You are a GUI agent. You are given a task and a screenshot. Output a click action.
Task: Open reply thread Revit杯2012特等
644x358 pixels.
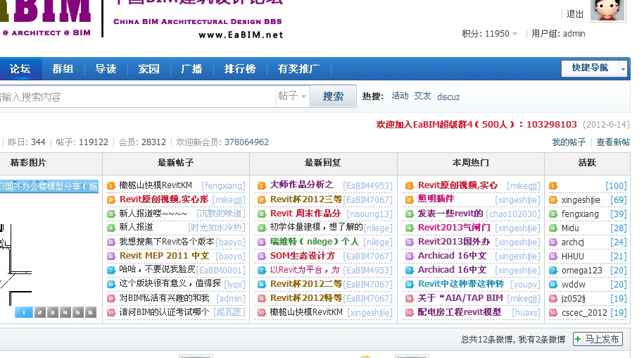[x=306, y=297]
